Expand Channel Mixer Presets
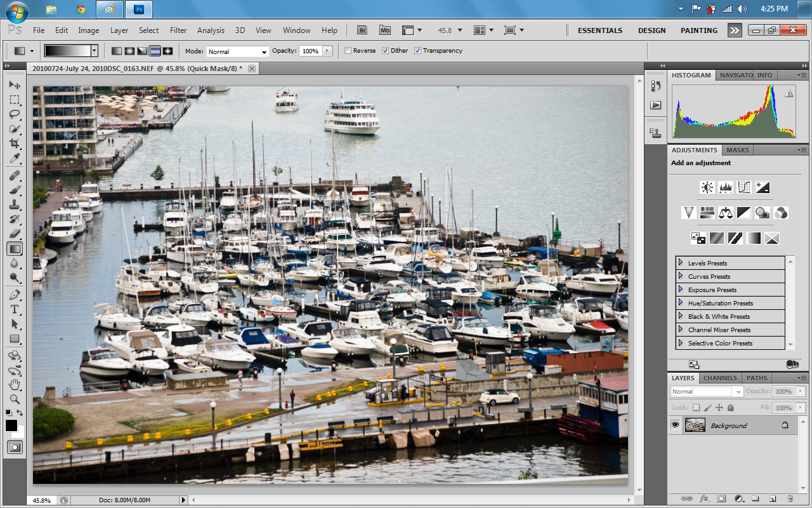 coord(681,329)
